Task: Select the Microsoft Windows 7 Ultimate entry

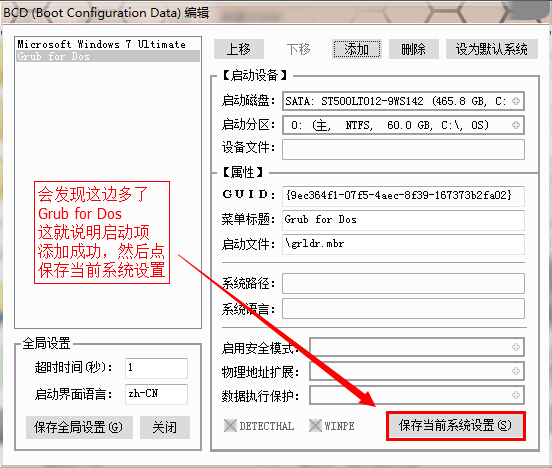Action: click(108, 44)
